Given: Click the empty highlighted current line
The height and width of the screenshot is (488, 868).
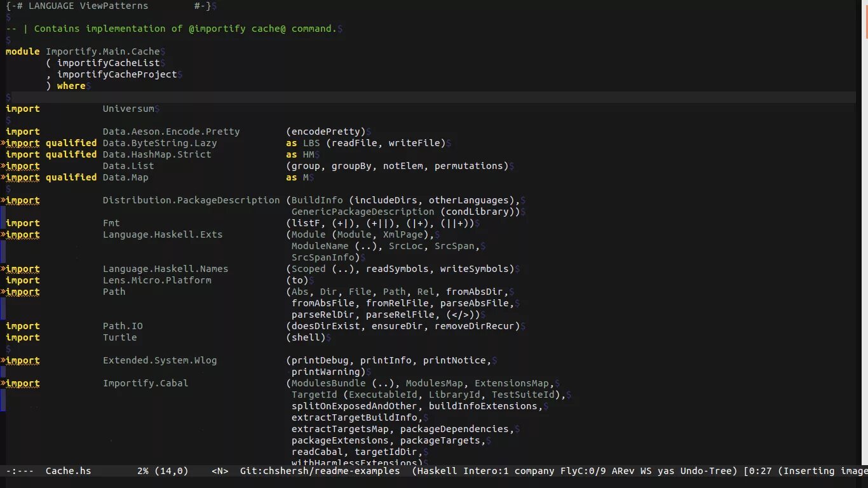Looking at the screenshot, I should click(431, 97).
